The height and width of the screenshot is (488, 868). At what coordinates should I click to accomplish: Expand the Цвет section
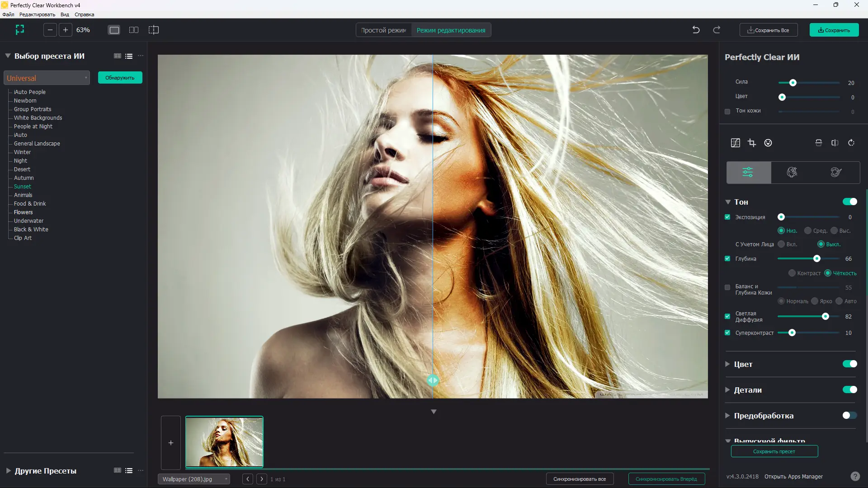727,364
